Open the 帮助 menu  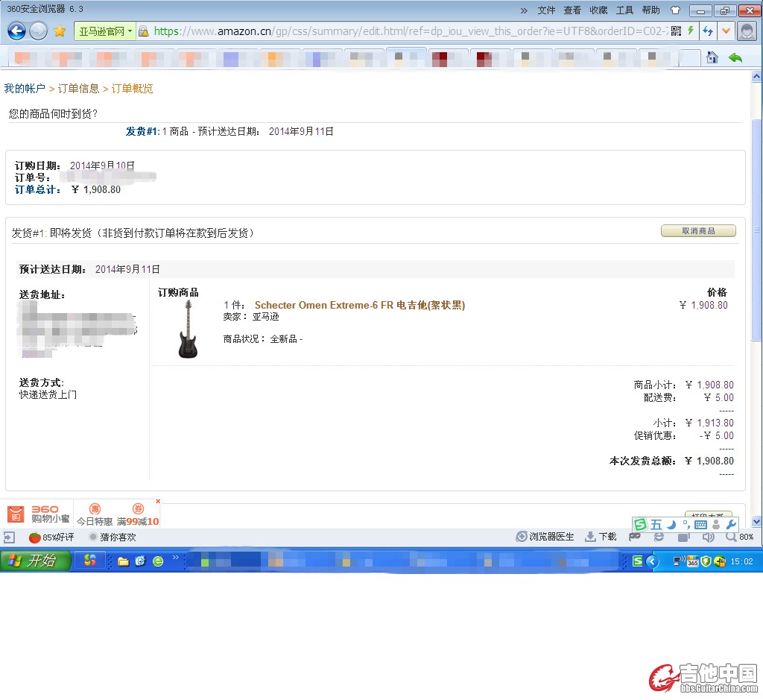(x=651, y=10)
